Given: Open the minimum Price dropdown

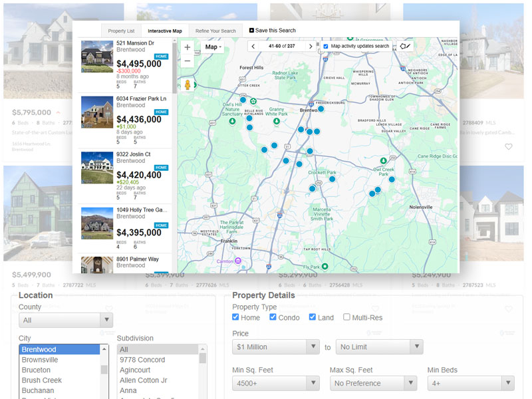Looking at the screenshot, I should (x=276, y=346).
